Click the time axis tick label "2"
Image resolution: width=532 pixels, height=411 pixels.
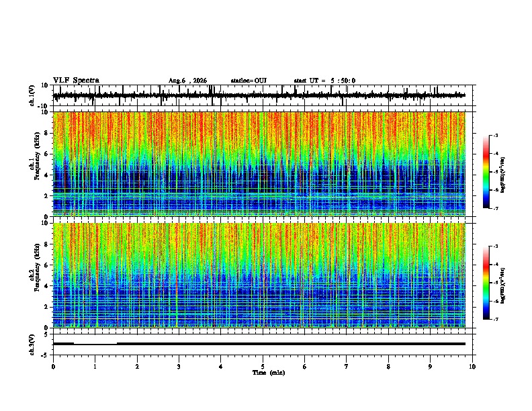pyautogui.click(x=137, y=367)
